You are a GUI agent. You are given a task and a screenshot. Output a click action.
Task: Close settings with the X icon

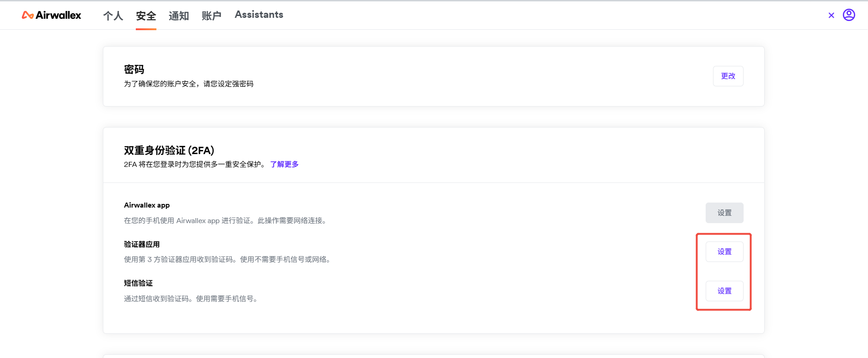click(831, 15)
